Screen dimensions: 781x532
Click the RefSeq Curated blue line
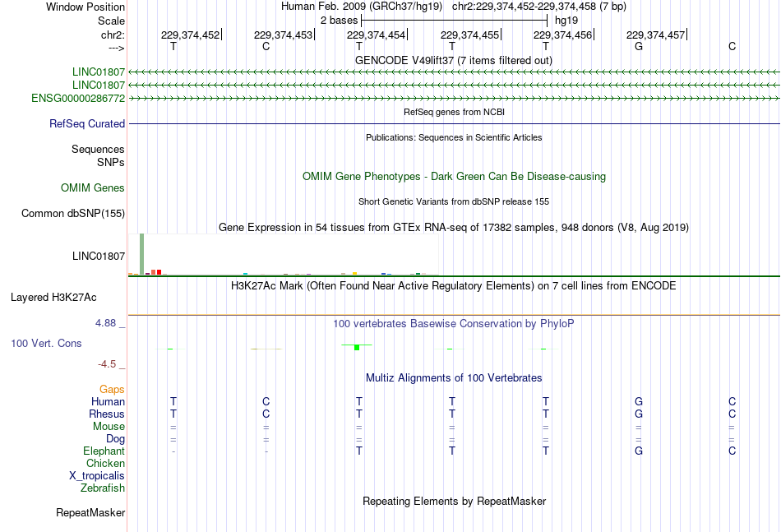coord(454,123)
